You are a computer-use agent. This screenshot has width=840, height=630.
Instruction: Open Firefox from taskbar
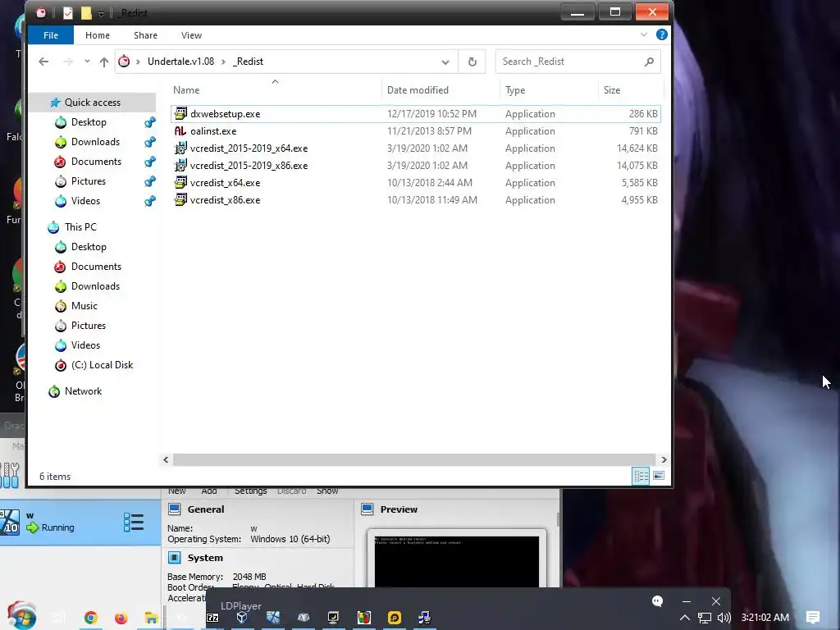click(x=121, y=618)
